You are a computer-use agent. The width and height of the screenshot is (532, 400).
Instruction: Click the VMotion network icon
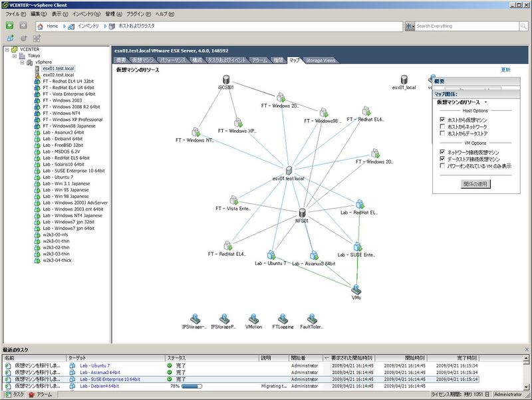coord(253,319)
